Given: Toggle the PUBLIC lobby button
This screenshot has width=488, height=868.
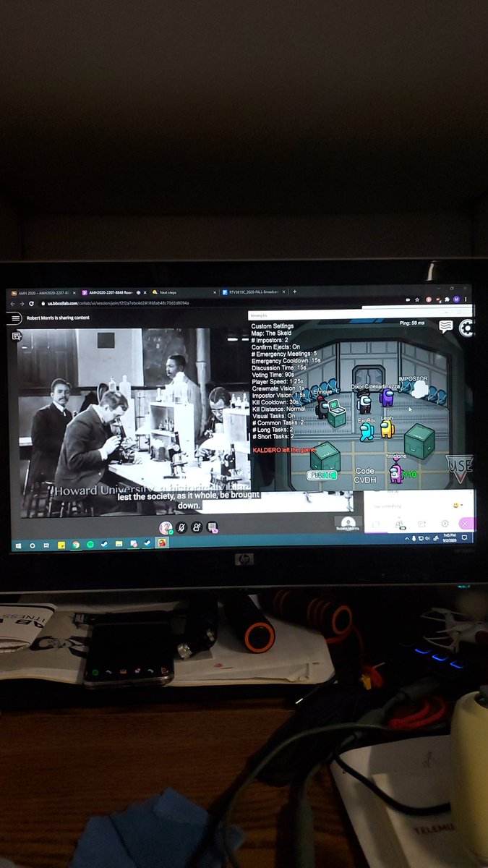Looking at the screenshot, I should [x=322, y=475].
